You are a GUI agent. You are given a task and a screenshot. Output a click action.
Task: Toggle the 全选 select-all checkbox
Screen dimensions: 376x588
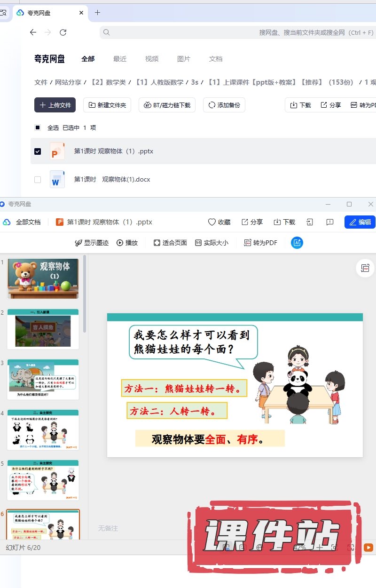38,127
